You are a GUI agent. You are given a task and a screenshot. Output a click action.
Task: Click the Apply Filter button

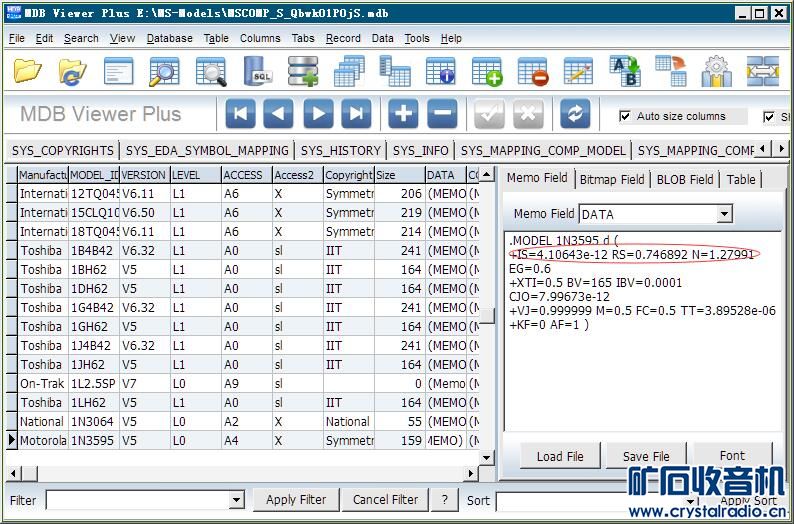[x=296, y=500]
